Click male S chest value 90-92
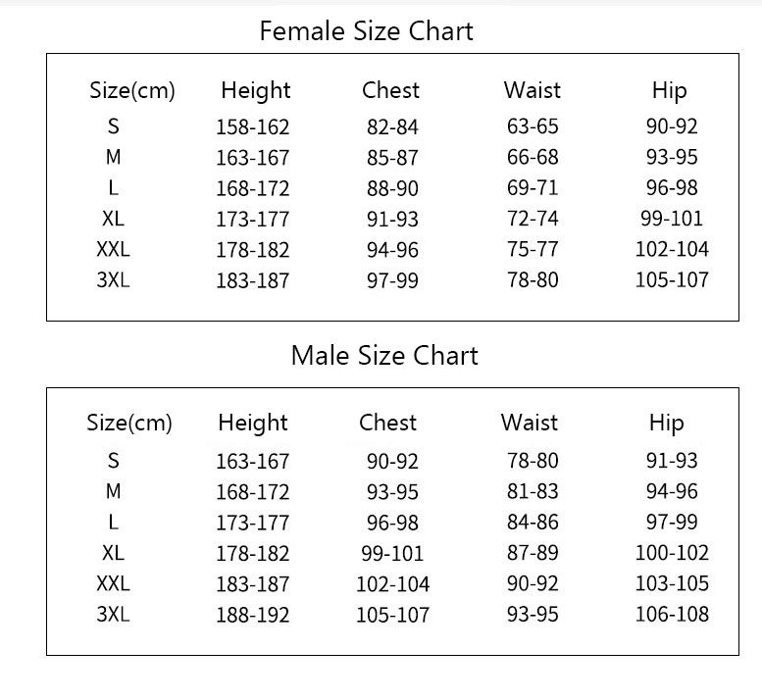 tap(392, 461)
